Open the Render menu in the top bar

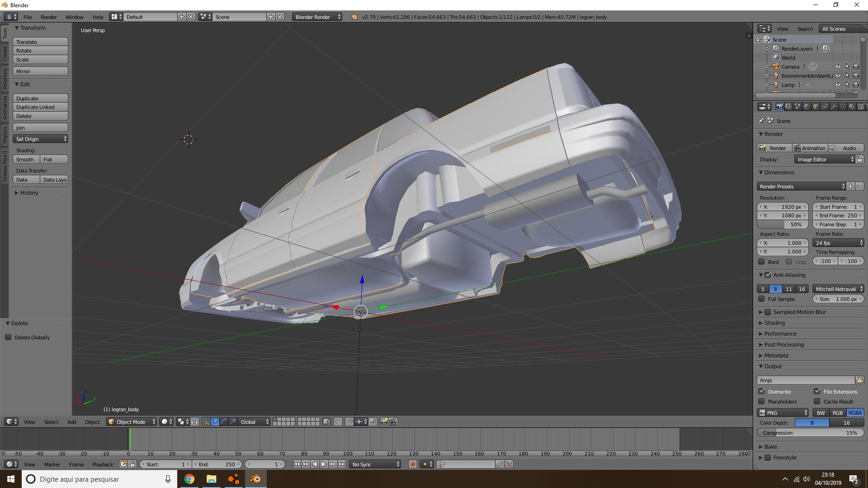(48, 17)
